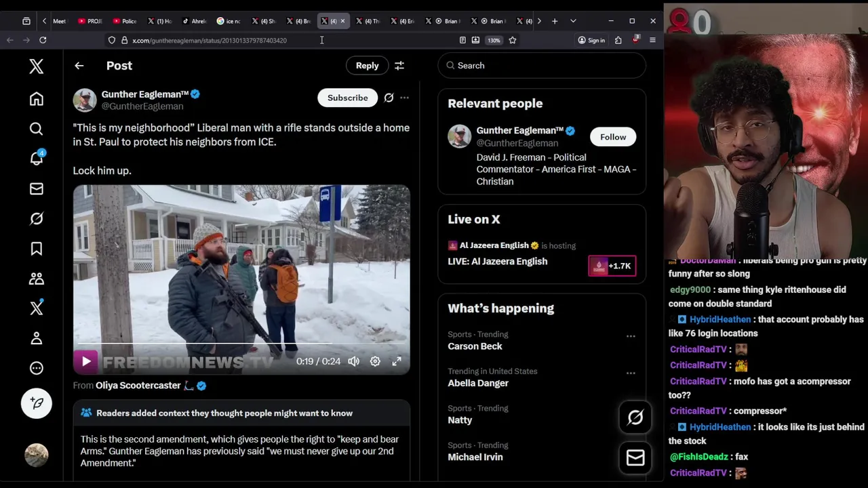Open more options for Carson Beck trend
868x488 pixels.
(x=631, y=336)
